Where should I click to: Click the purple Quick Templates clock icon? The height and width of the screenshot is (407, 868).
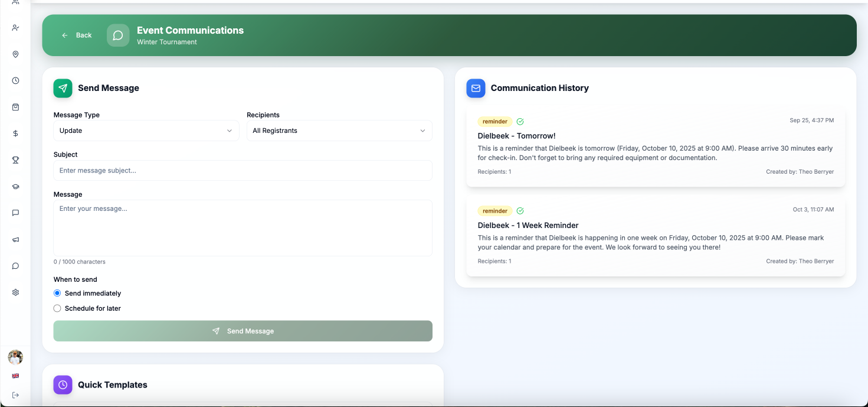[63, 385]
